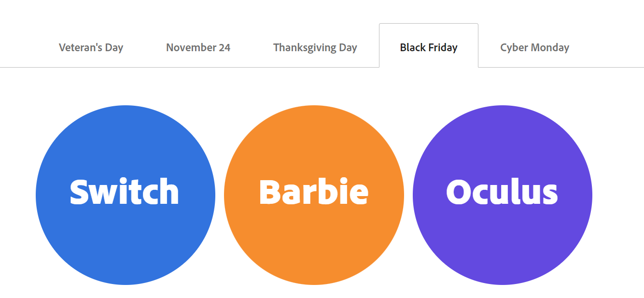View the Cyber Monday tab
644x298 pixels.
tap(534, 47)
